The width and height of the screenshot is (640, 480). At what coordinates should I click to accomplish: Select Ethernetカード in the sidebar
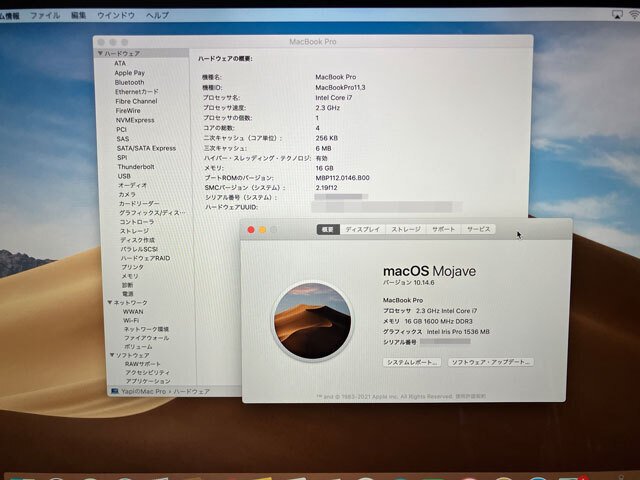(x=137, y=92)
